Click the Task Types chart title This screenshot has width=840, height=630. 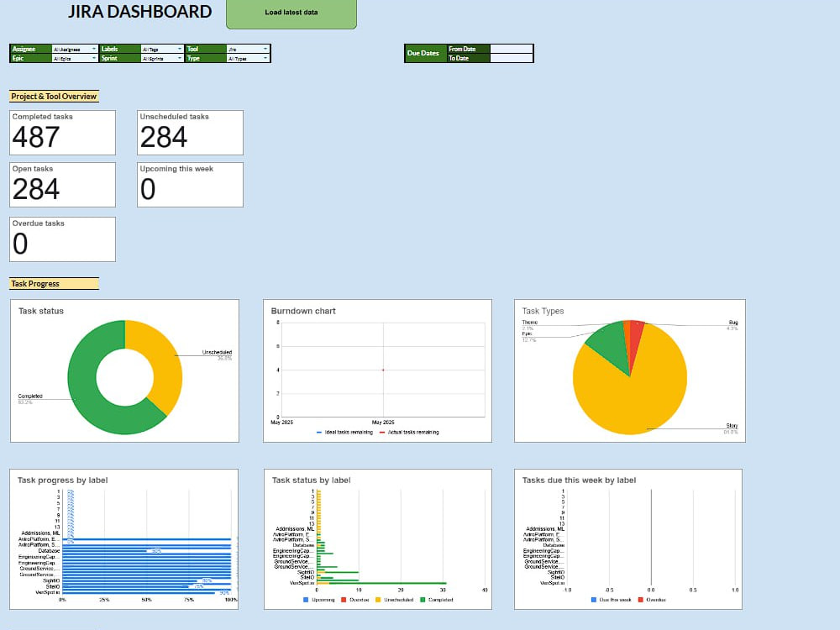[x=543, y=312]
